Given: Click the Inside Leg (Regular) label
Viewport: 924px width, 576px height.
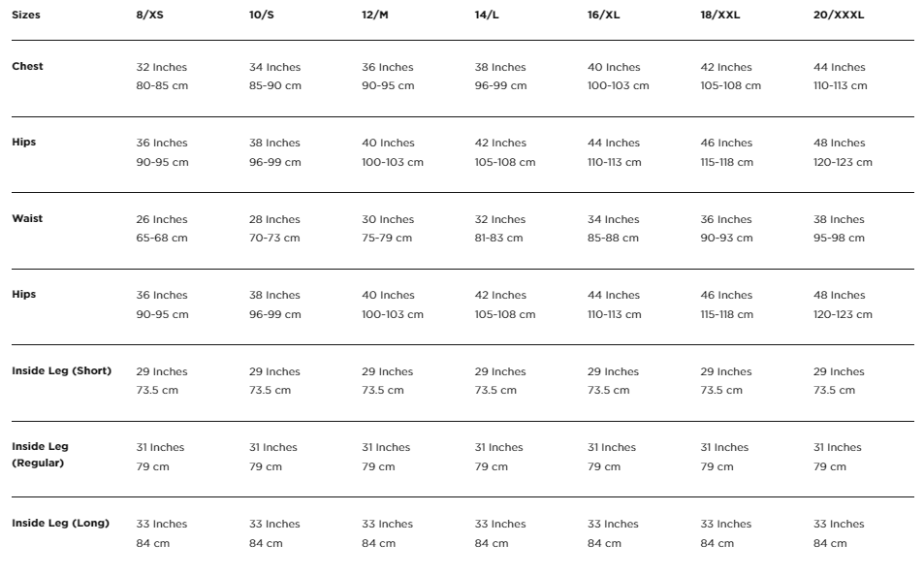Looking at the screenshot, I should [40, 455].
